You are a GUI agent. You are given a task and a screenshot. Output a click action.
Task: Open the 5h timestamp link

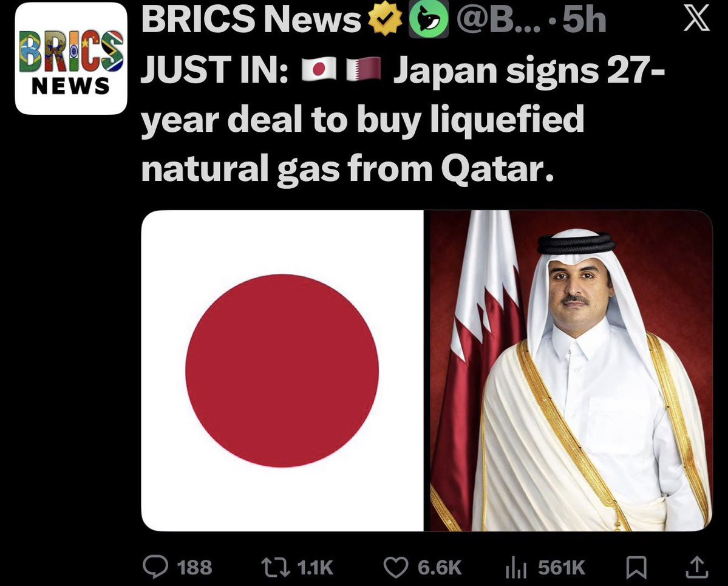(x=584, y=20)
